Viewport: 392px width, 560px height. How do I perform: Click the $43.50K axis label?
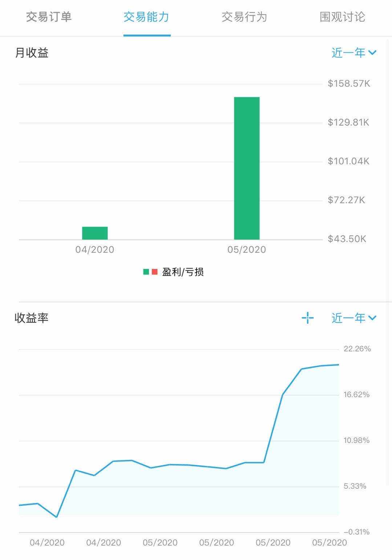[x=347, y=239]
